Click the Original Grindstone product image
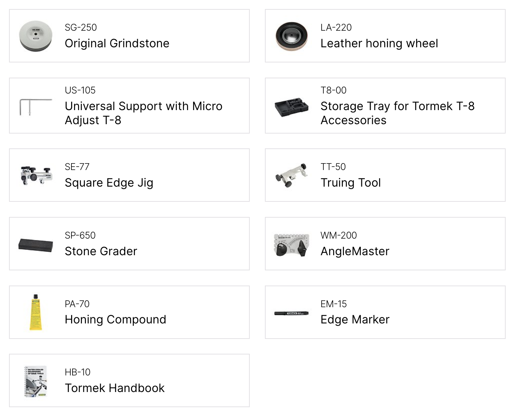This screenshot has height=418, width=532. (x=35, y=36)
